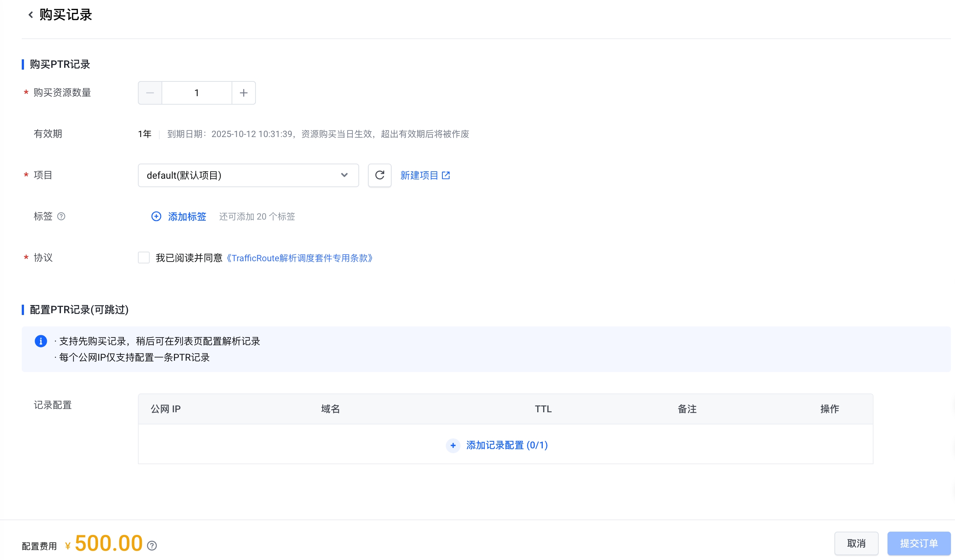Click 添加记录配置 (0/1) to add a record

tap(497, 445)
